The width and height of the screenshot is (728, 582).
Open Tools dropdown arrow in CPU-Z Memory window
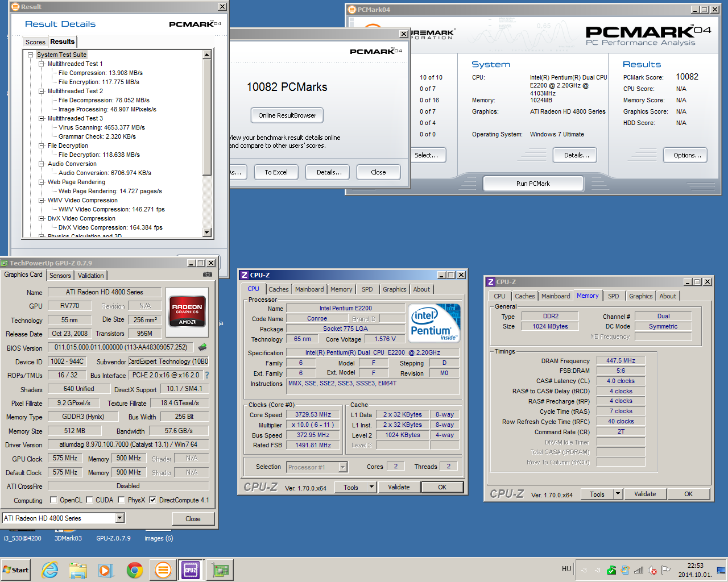pos(618,494)
